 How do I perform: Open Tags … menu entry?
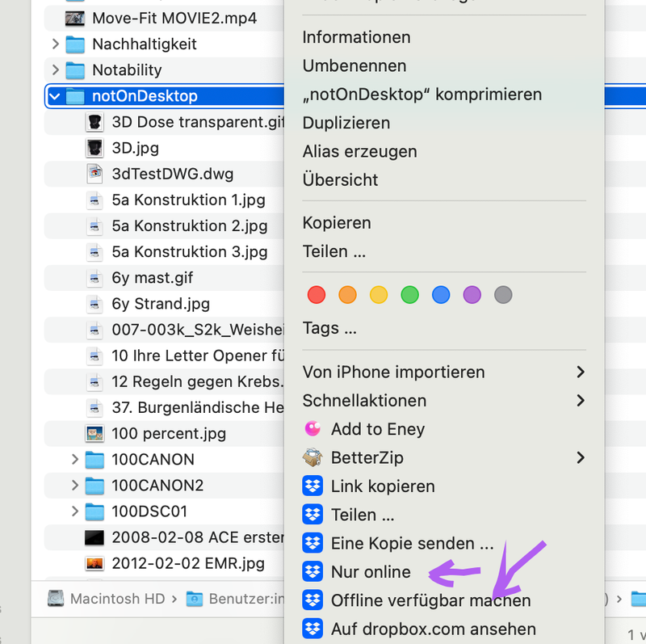click(x=329, y=328)
